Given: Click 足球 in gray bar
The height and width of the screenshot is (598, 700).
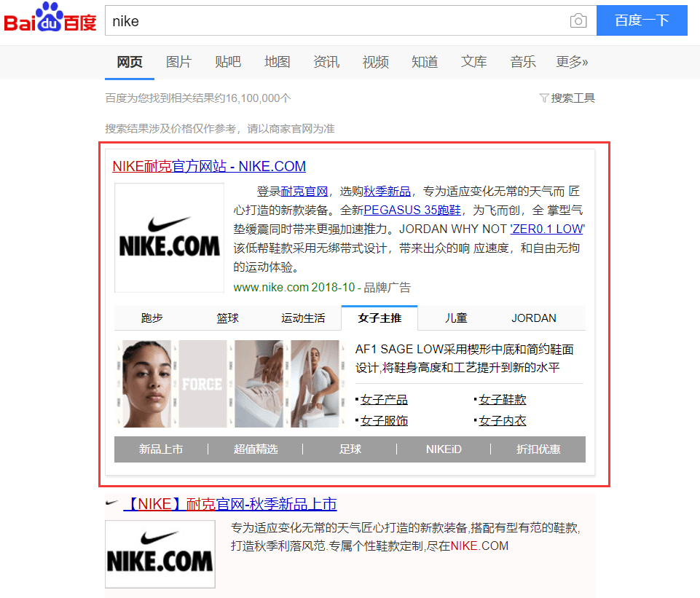Looking at the screenshot, I should coord(350,449).
